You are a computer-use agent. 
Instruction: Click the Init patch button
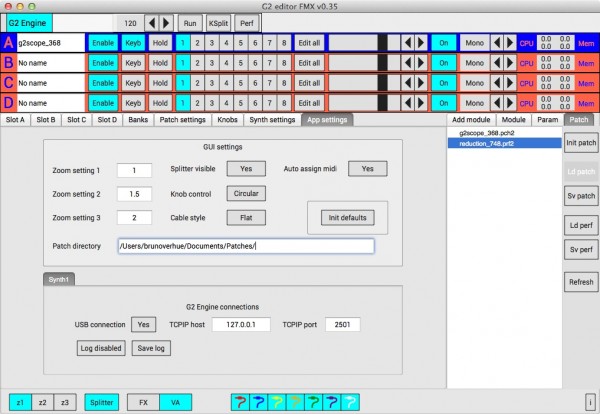click(581, 143)
